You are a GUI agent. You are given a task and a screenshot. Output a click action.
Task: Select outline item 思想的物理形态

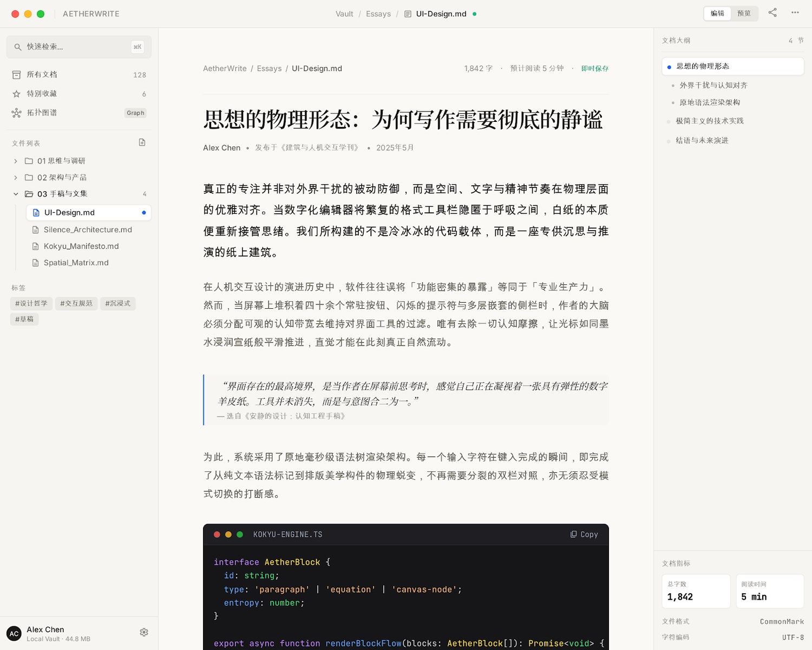[x=732, y=67]
